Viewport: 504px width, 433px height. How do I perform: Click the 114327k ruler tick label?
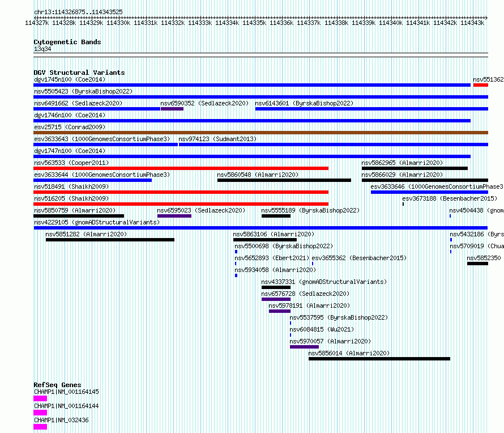[x=37, y=23]
